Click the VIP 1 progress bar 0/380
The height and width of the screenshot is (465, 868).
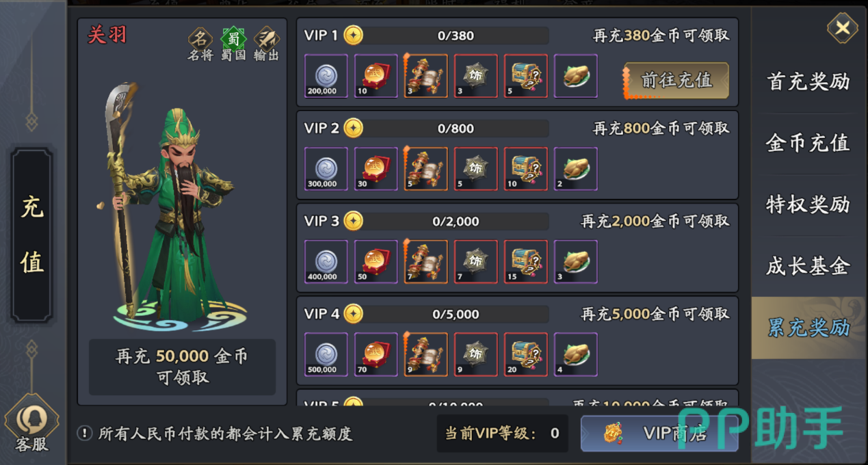coord(456,36)
